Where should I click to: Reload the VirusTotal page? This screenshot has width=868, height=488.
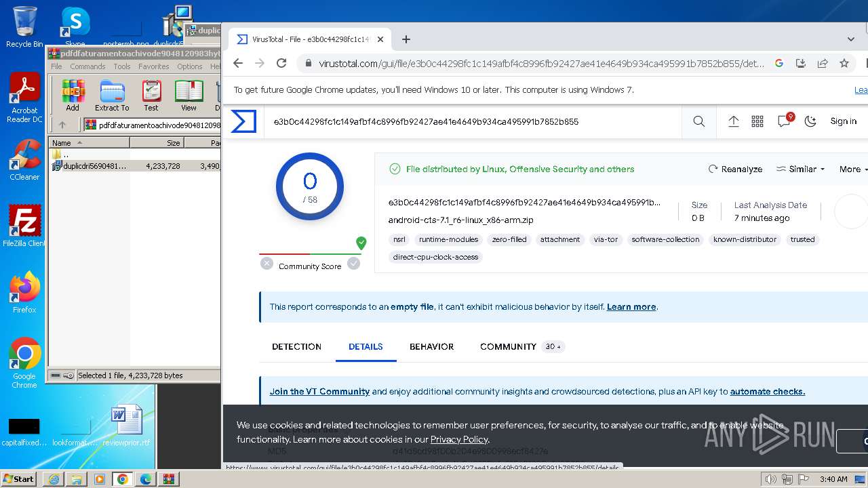(281, 63)
